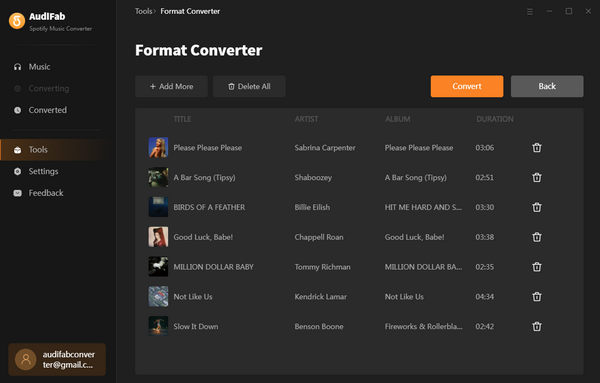Delete the Please Please Please track
600x383 pixels.
pyautogui.click(x=537, y=148)
